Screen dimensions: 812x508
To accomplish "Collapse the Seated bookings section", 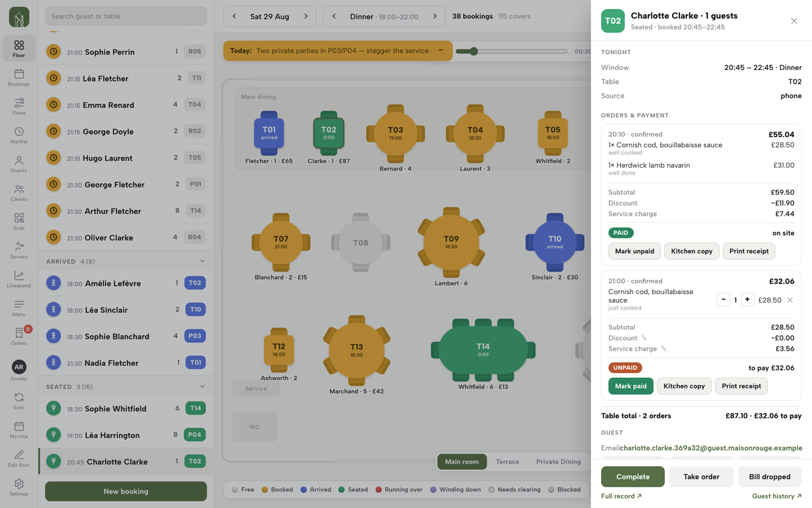I will coord(202,387).
